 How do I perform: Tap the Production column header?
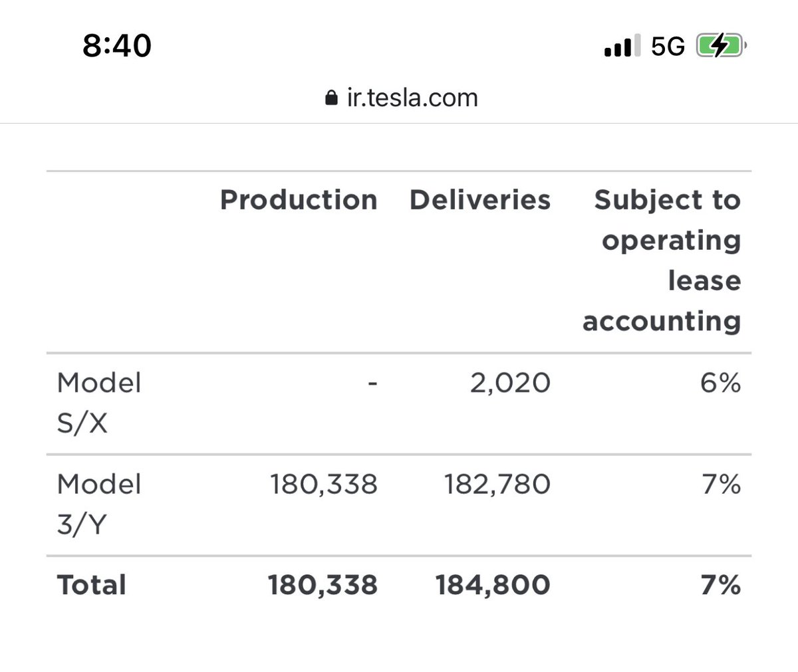click(x=299, y=199)
